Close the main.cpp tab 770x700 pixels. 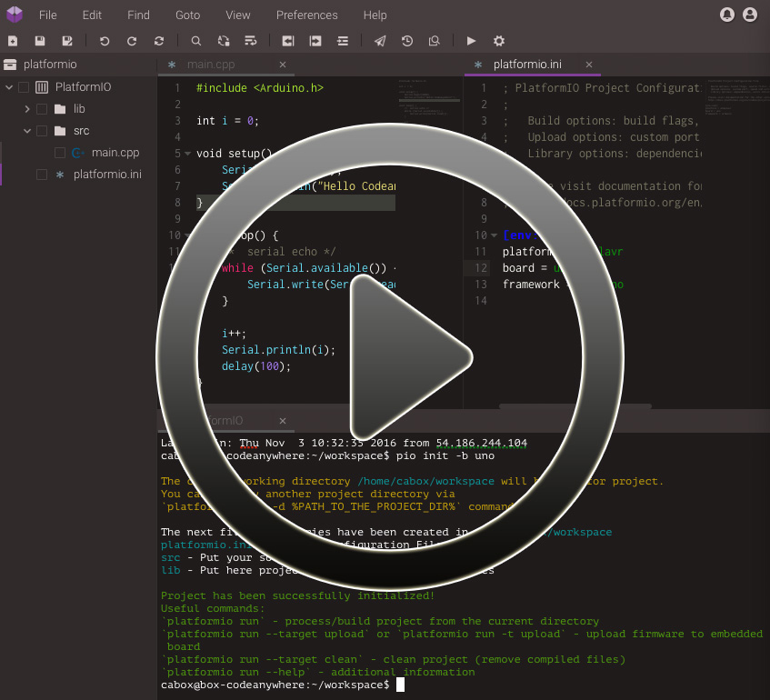(283, 65)
